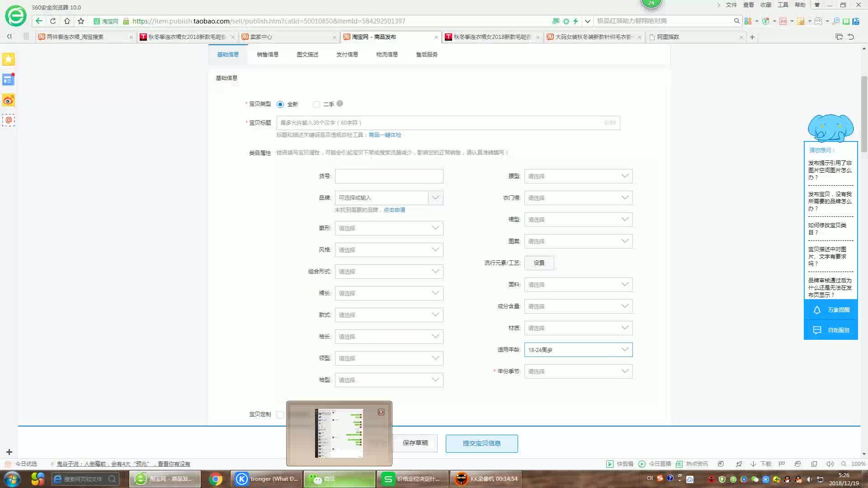Open the favorites star sidebar icon

9,59
